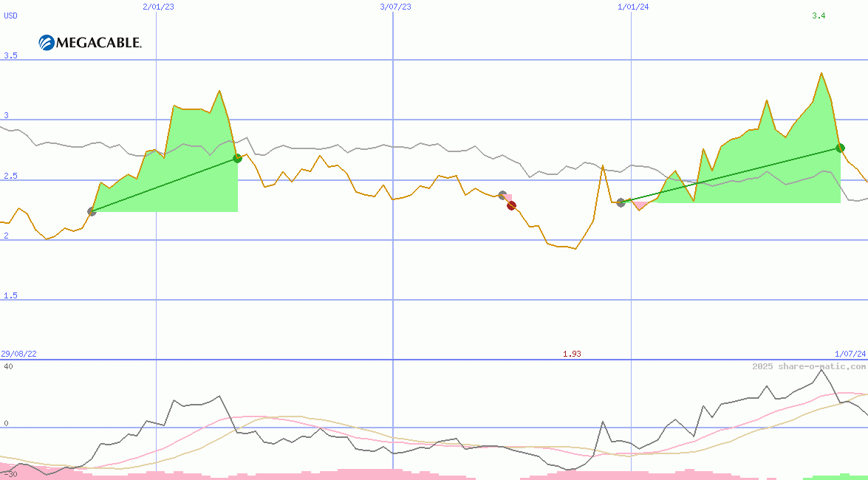Click the Megacable company logo
868x480 pixels.
click(90, 43)
